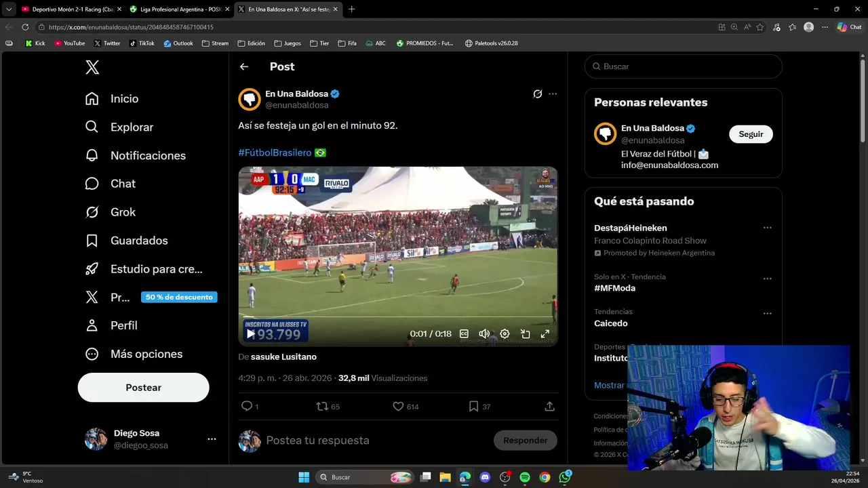Screen dimensions: 868x488
Task: Open WhatsApp from the taskbar
Action: tap(565, 477)
